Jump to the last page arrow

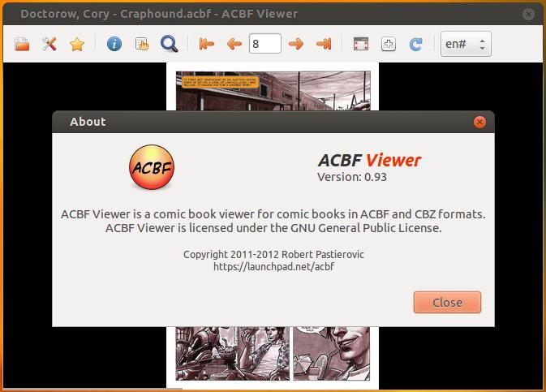324,45
